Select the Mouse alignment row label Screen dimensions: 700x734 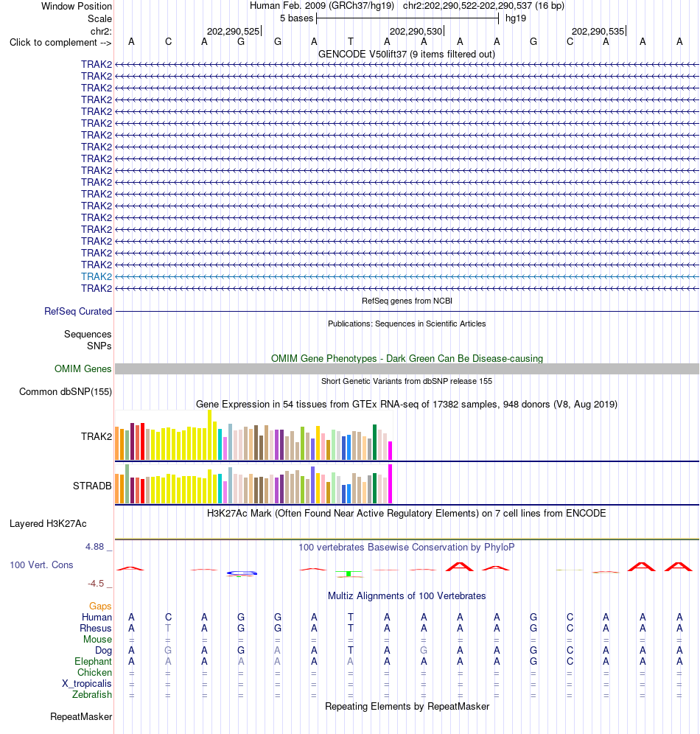tap(98, 640)
